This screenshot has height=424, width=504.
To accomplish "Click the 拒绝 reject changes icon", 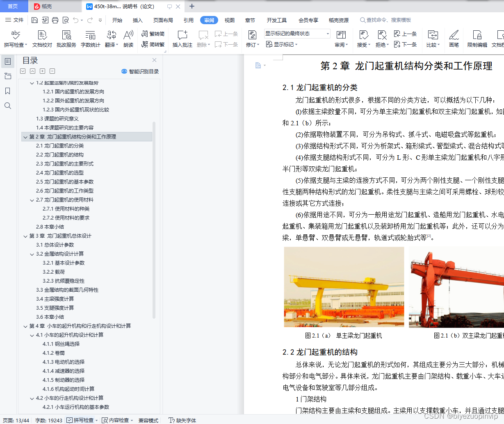I will [382, 35].
